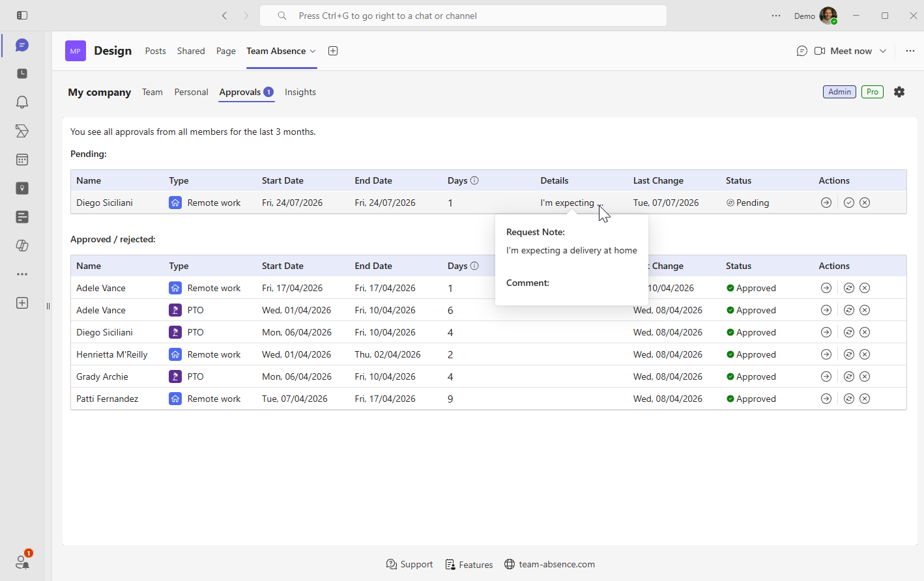The image size is (924, 581).
Task: Show more apps via sidebar ellipsis
Action: click(x=22, y=274)
